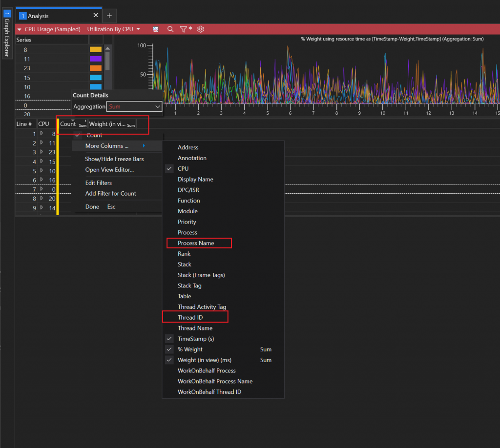The image size is (500, 448).
Task: Click the filter icon with asterisk
Action: 185,29
